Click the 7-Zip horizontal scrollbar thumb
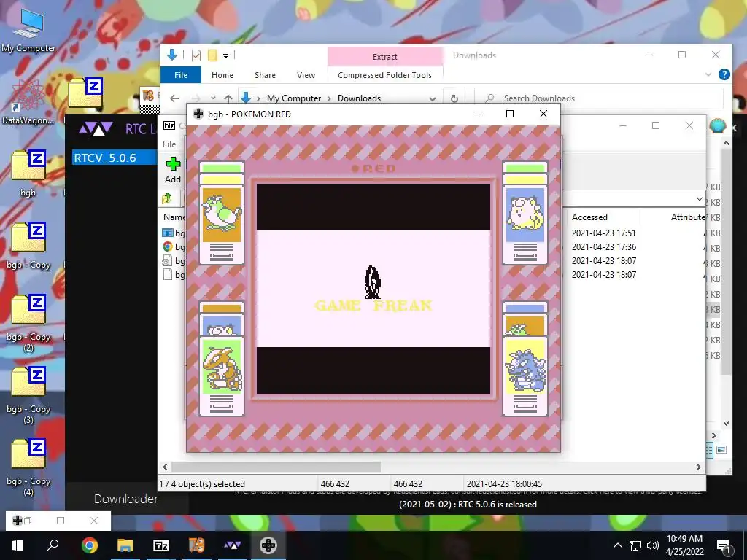747x560 pixels. click(x=276, y=467)
